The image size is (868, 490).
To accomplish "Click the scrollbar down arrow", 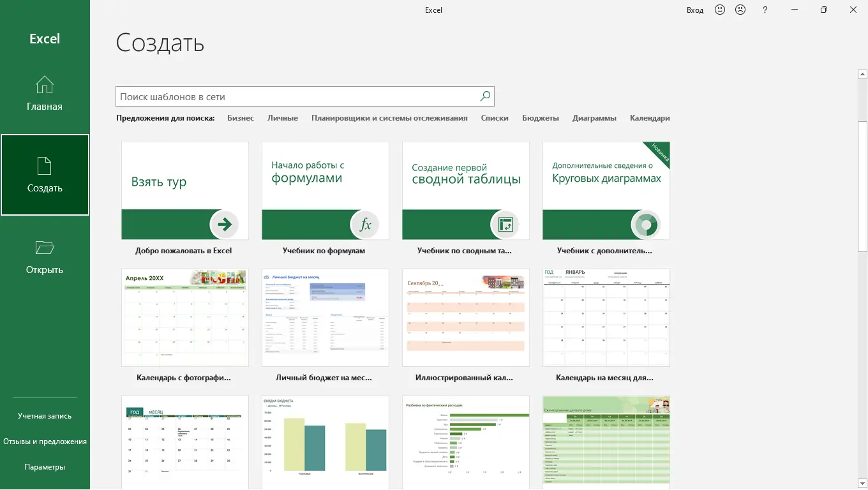I will pos(862,483).
